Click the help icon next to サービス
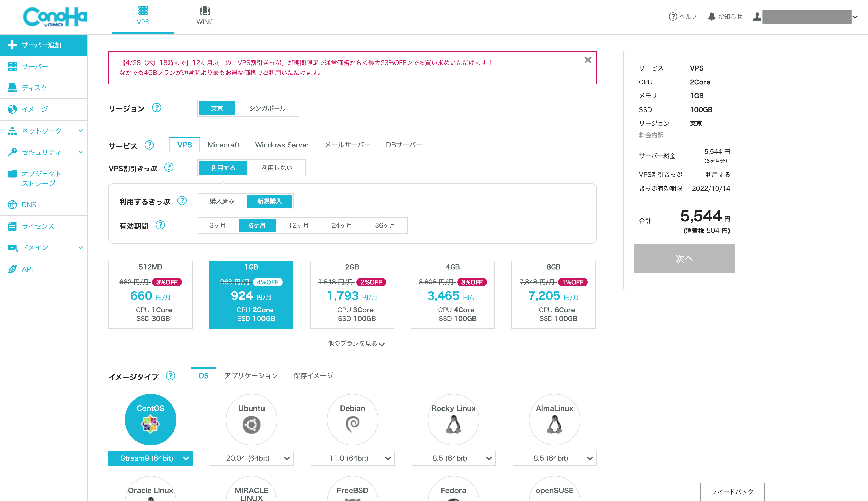This screenshot has height=501, width=868. [149, 145]
